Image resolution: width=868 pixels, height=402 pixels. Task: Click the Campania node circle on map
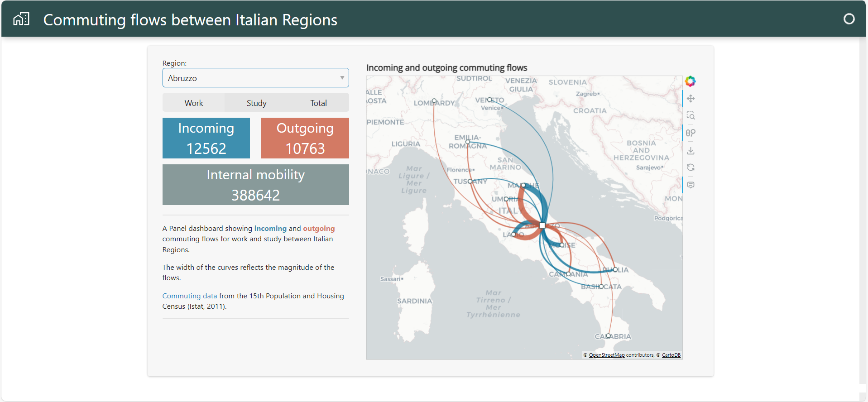[x=568, y=274]
